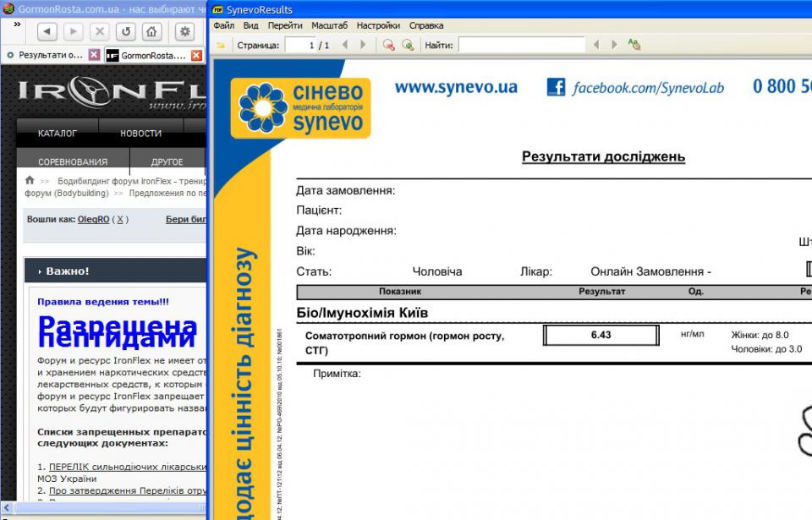Go to the next PDF page
Image resolution: width=812 pixels, height=520 pixels.
(364, 45)
